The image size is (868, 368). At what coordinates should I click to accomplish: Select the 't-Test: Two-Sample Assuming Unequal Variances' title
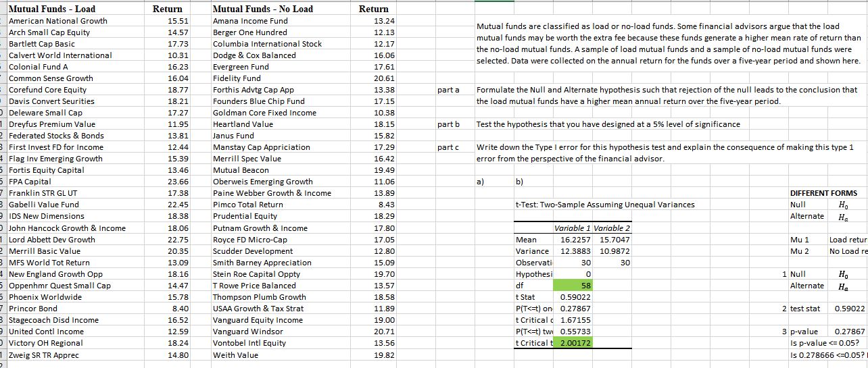tap(604, 205)
